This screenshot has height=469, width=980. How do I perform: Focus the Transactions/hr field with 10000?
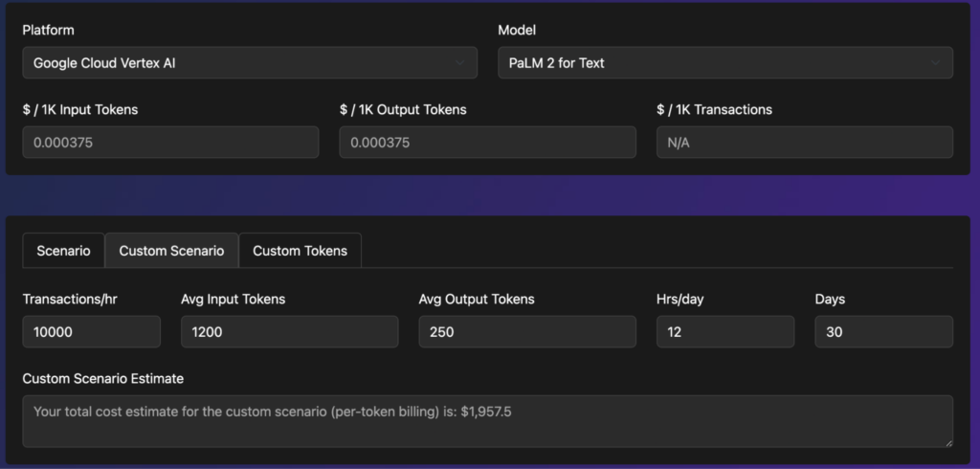coord(91,331)
